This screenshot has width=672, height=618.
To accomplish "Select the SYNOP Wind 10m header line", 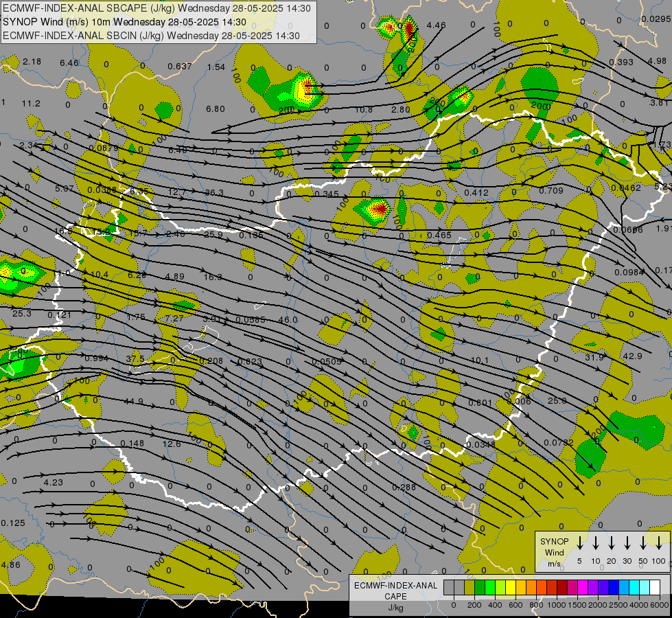I will pyautogui.click(x=124, y=22).
